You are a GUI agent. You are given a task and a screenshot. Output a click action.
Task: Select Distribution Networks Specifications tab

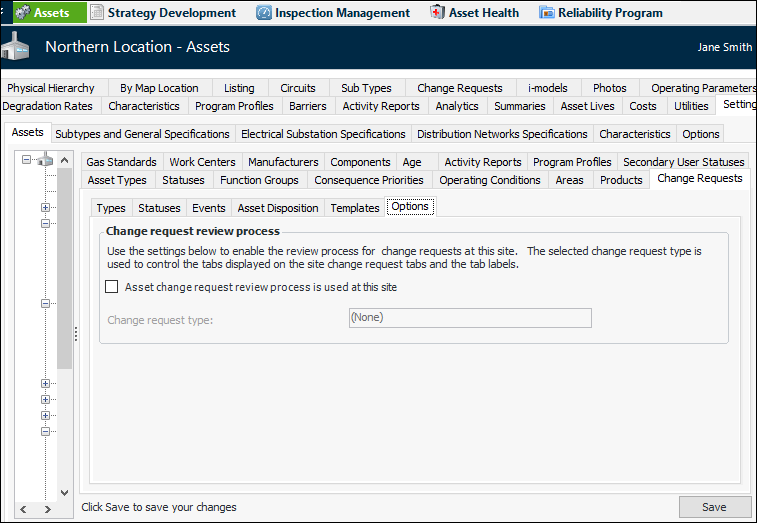[x=502, y=134]
